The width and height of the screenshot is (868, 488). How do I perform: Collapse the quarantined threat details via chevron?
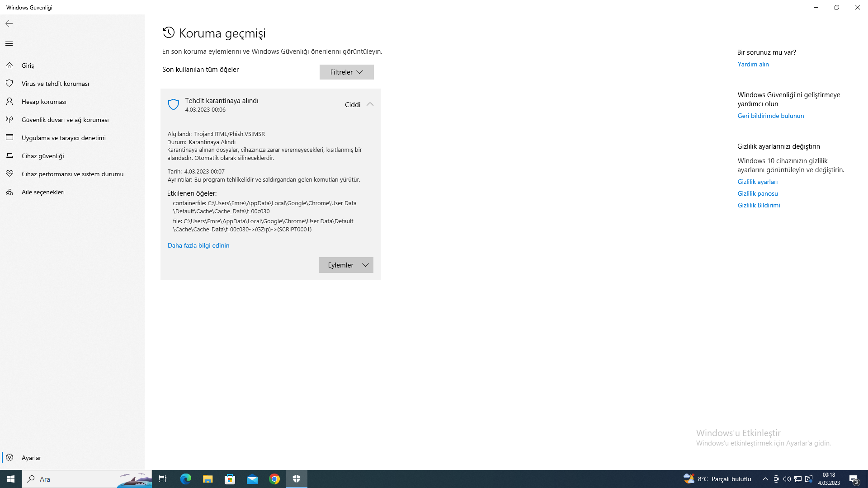click(370, 104)
